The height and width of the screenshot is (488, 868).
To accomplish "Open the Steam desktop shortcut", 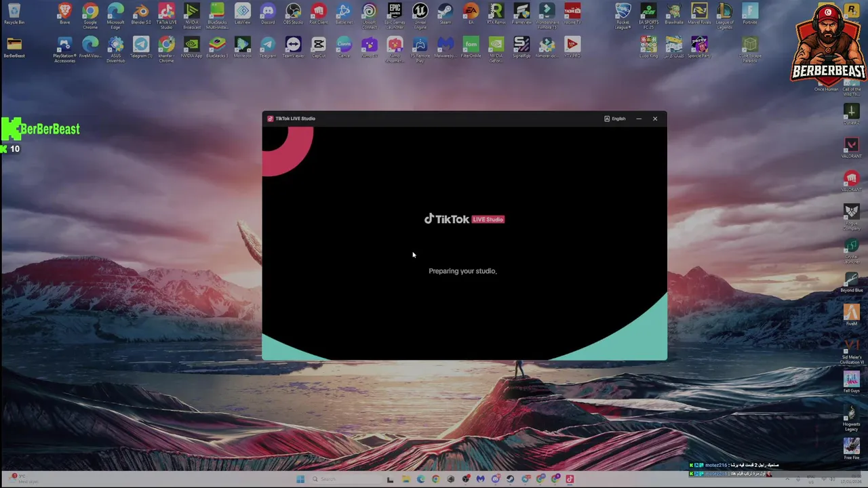I will 446,14.
